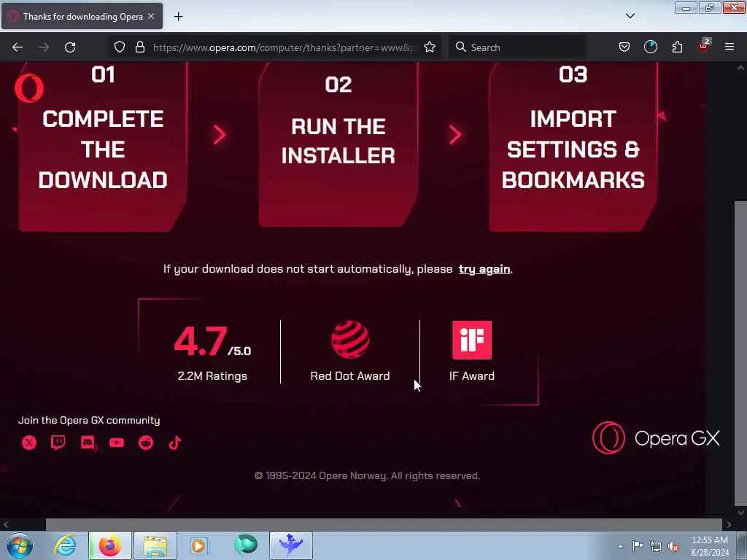Click the Red Dot Award logo
The height and width of the screenshot is (560, 747).
coord(350,340)
